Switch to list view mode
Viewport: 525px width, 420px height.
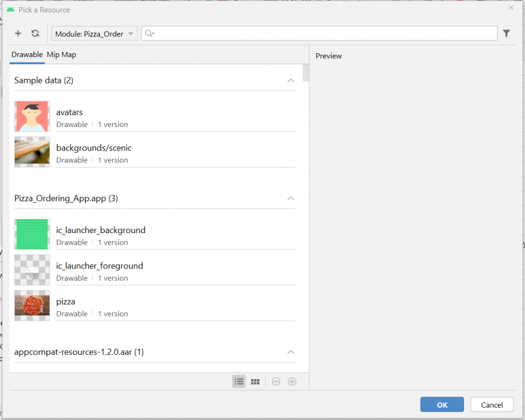coord(239,382)
